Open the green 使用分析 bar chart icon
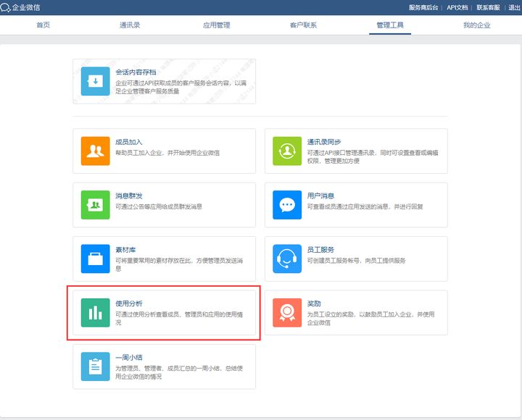Screen dimensions: 522x420 (x=95, y=312)
